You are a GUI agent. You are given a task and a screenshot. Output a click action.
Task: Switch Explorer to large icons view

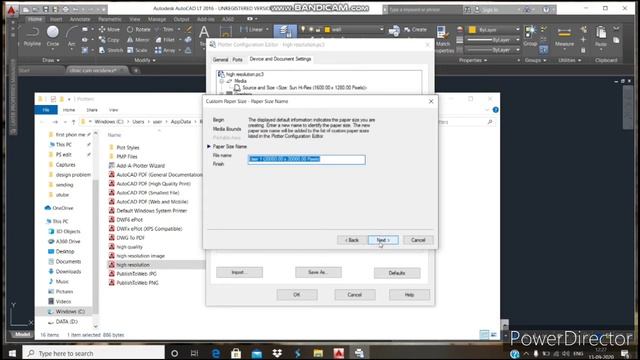click(493, 335)
